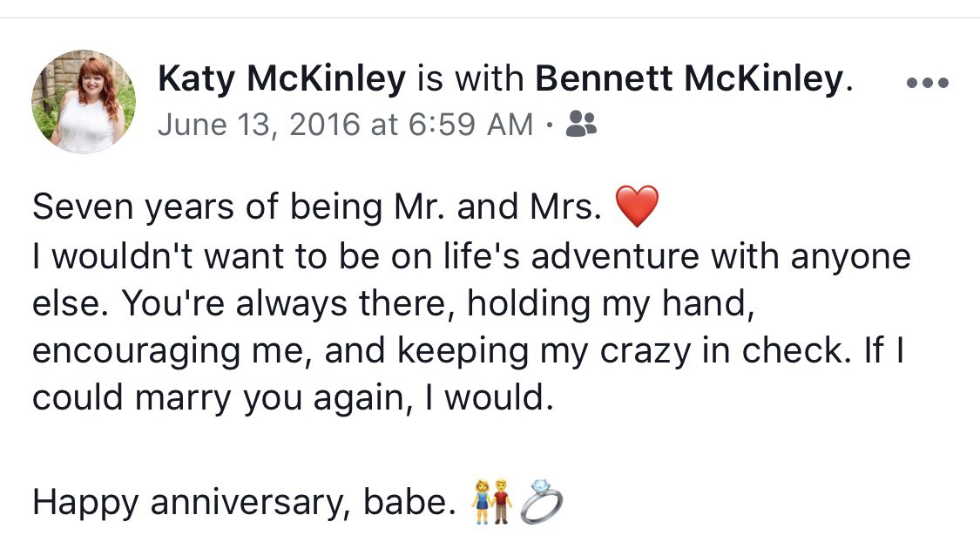This screenshot has height=542, width=980.
Task: Click the diamond ring emoji
Action: pos(540,504)
